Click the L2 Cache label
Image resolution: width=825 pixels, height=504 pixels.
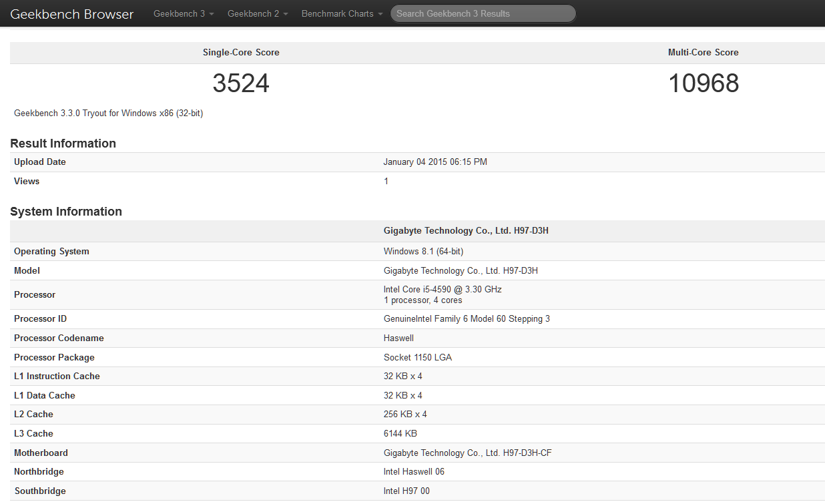click(x=33, y=415)
